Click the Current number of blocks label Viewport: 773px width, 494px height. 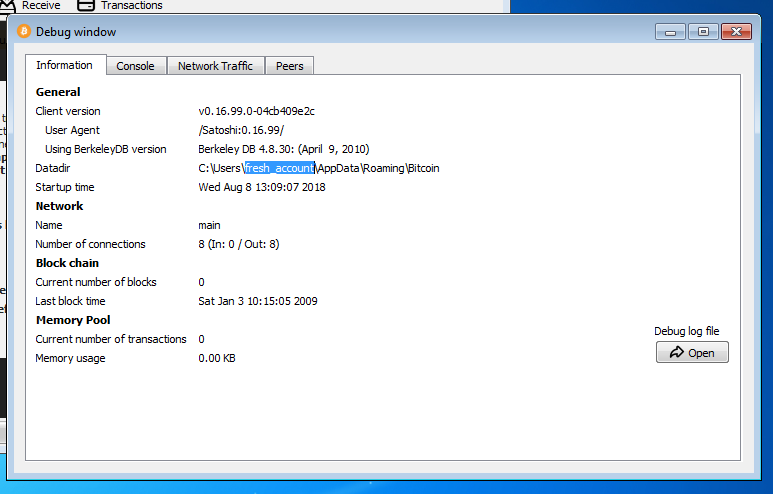pos(96,282)
